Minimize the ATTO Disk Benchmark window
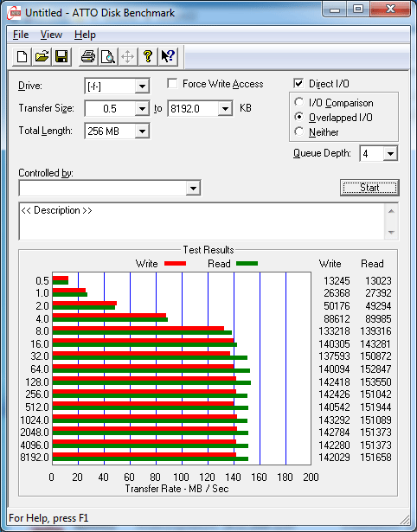 click(335, 10)
